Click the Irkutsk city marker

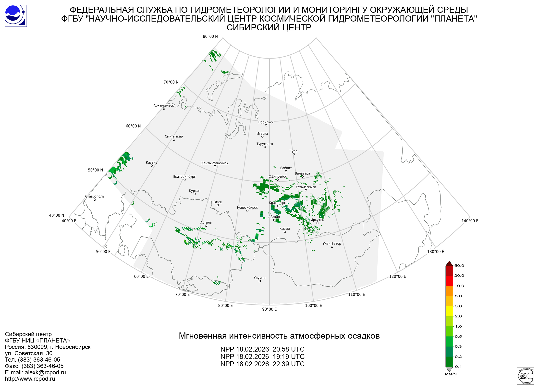(x=317, y=223)
